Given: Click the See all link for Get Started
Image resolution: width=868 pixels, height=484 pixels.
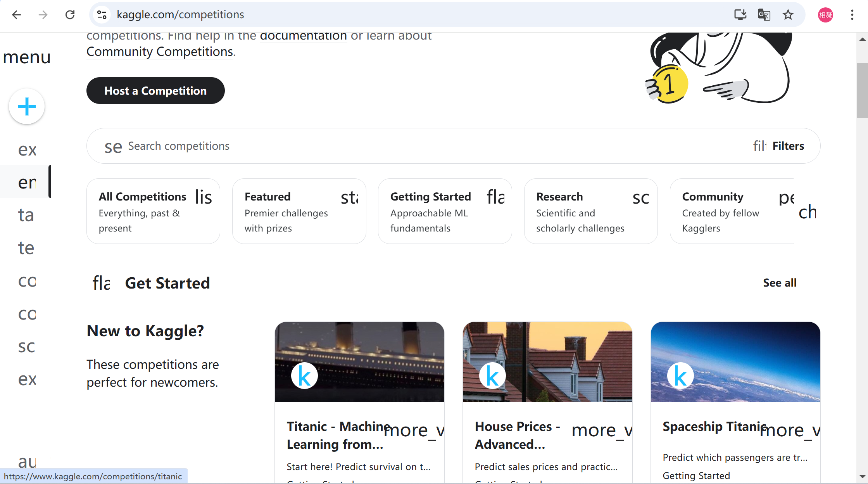Looking at the screenshot, I should (x=779, y=283).
